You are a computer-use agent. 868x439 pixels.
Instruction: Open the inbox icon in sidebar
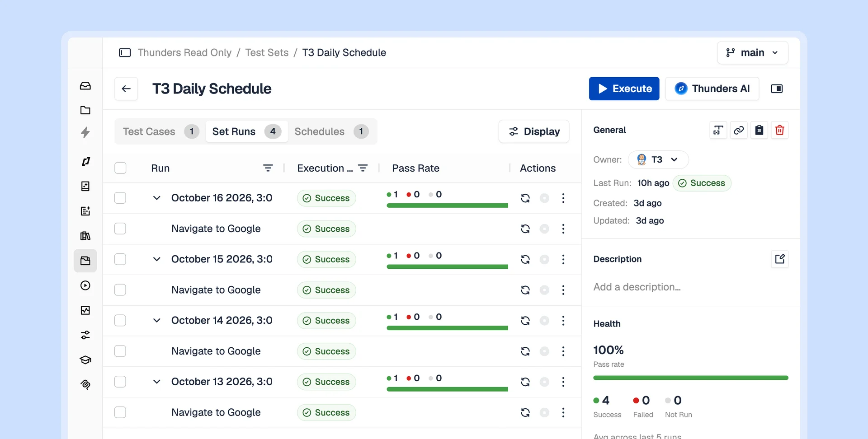[x=85, y=86]
